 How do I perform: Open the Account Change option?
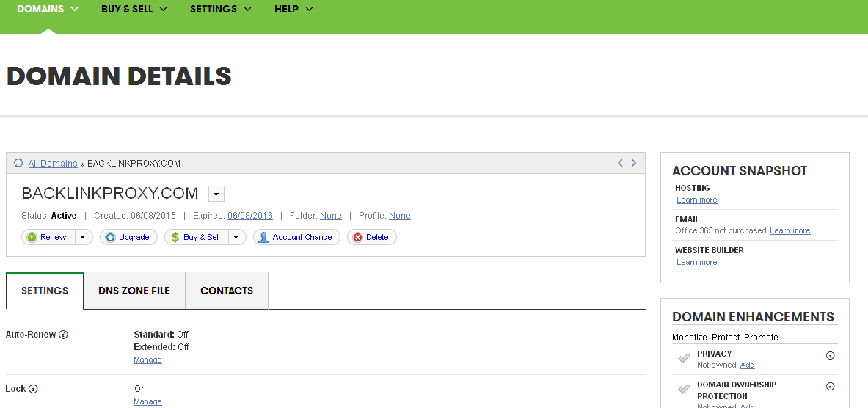296,237
